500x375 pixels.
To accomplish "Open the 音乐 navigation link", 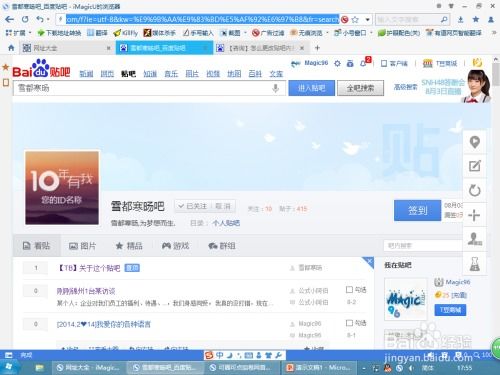I will click(x=171, y=74).
